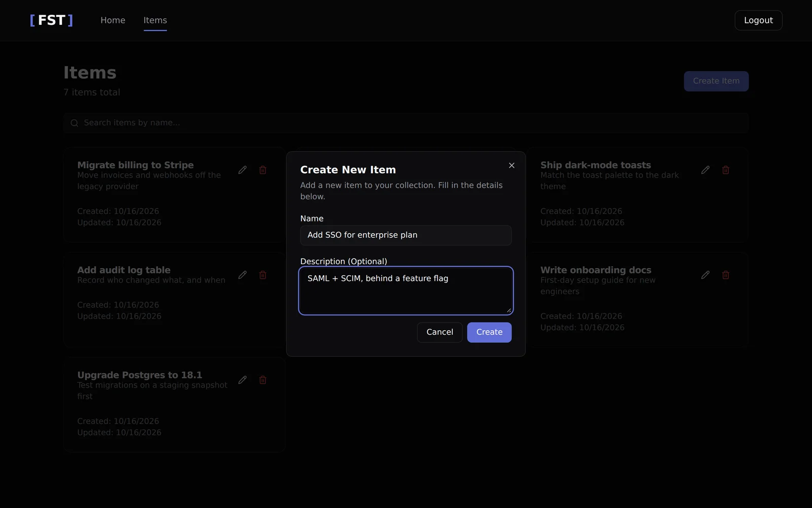812x508 pixels.
Task: Delete the Write onboarding docs item
Action: (726, 275)
